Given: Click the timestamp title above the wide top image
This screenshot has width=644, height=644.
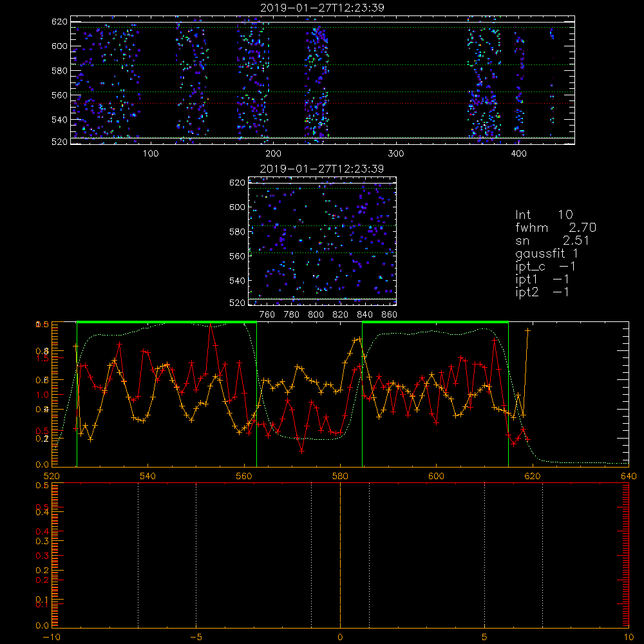Looking at the screenshot, I should 322,8.
